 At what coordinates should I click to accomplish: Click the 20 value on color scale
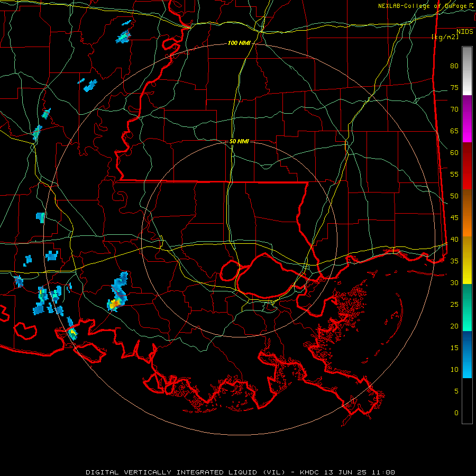[x=454, y=326]
